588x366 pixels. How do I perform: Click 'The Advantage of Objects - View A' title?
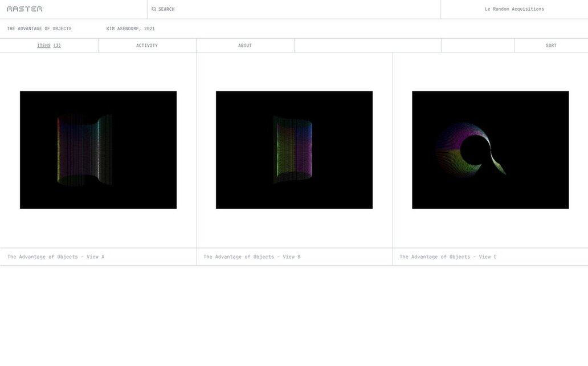click(56, 257)
